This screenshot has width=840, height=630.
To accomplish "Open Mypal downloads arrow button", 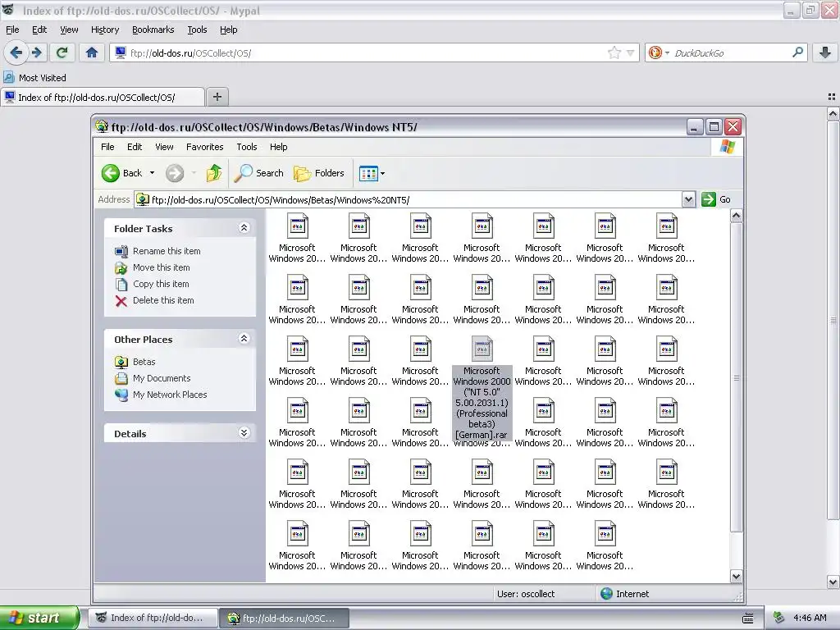I will [x=825, y=52].
